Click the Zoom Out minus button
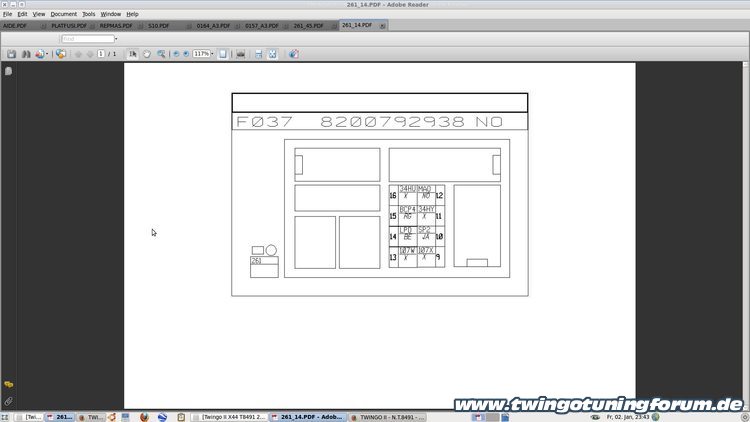This screenshot has height=422, width=750. pyautogui.click(x=176, y=54)
